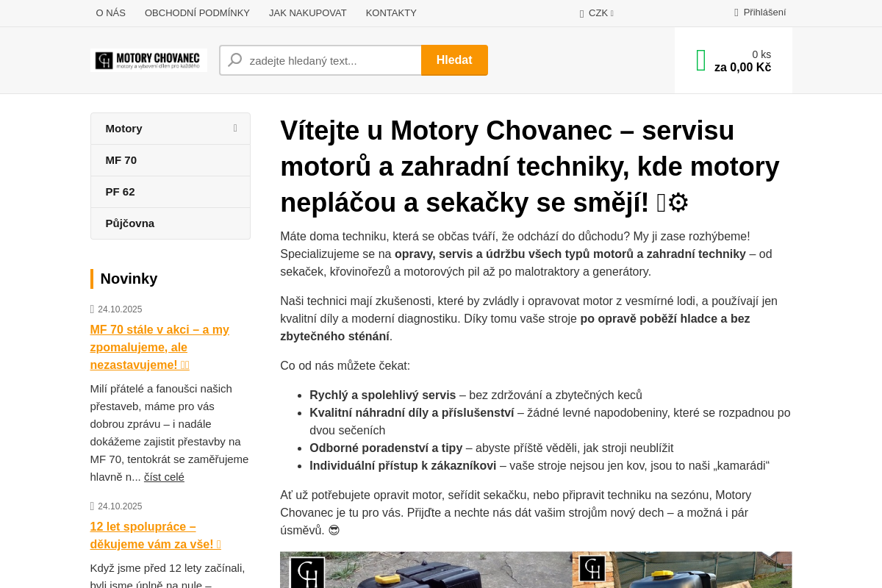Open the MF 70 stále v akci article
This screenshot has width=882, height=588.
pos(159,347)
